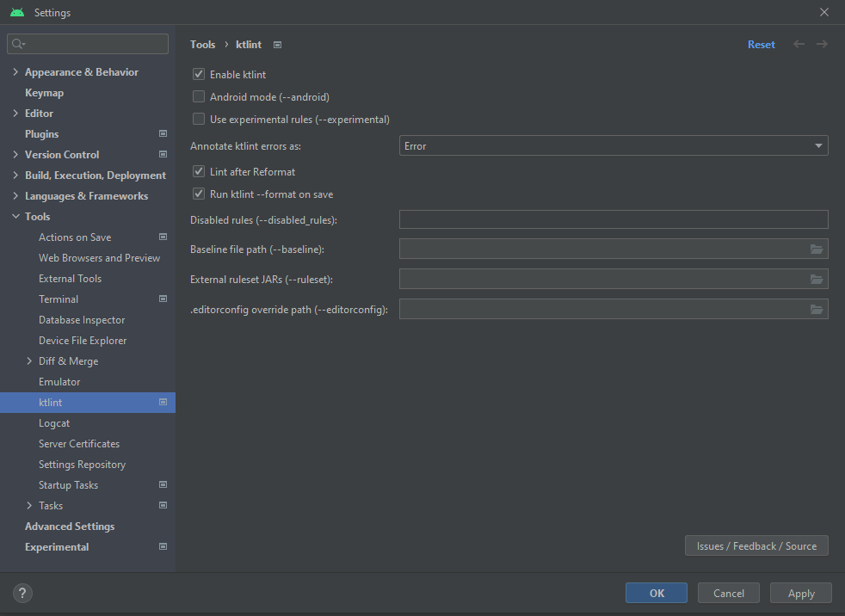This screenshot has width=845, height=616.
Task: Click Issues / Feedback / Source button
Action: coord(756,546)
